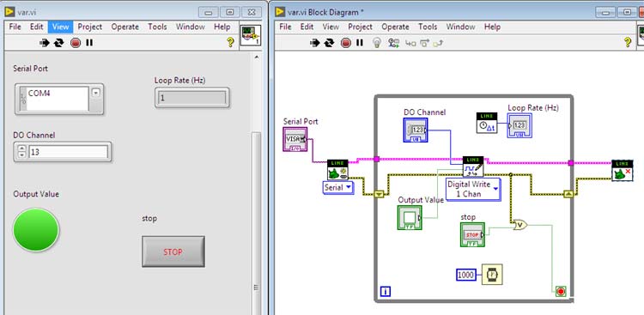Select the LINX Close node
Viewport: 644px width, 315px height.
[x=623, y=171]
